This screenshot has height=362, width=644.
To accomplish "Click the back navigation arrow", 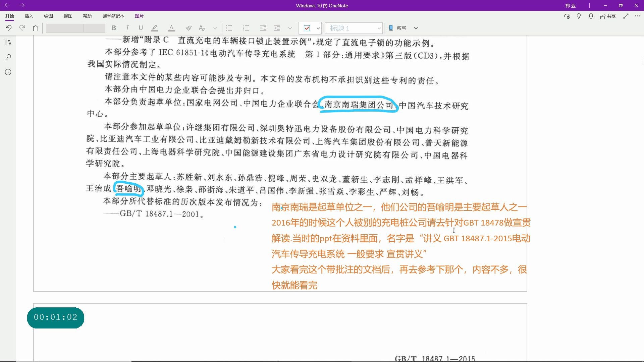I will (7, 5).
